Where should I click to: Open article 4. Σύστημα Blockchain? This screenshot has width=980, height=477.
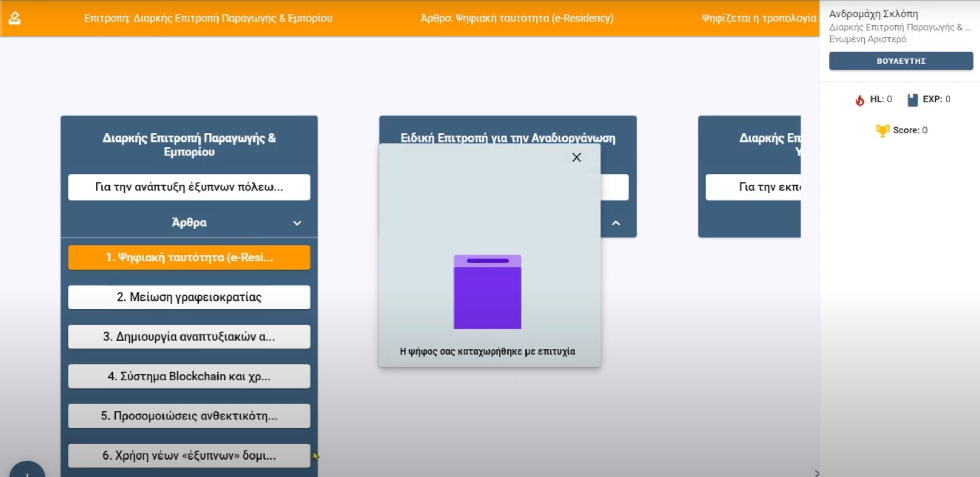(x=189, y=376)
